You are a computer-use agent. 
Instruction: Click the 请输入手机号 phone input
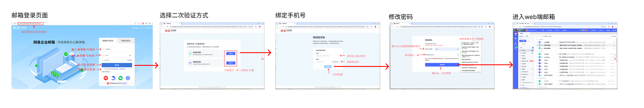click(331, 56)
